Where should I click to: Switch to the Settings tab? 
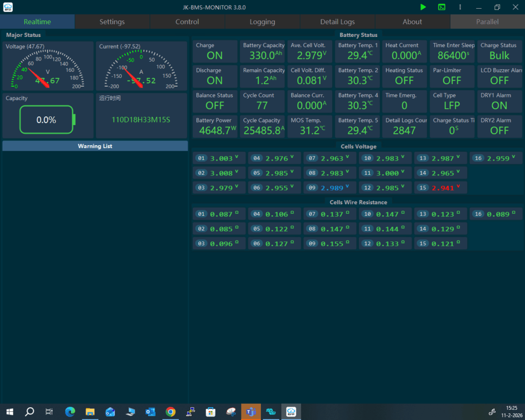[x=112, y=22]
